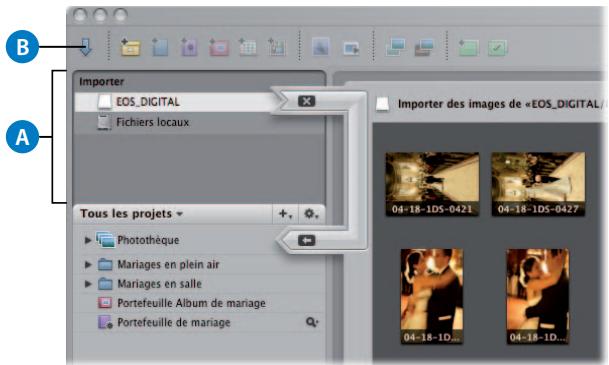Open the Tous les projets dropdown
The image size is (609, 365).
coord(131,214)
